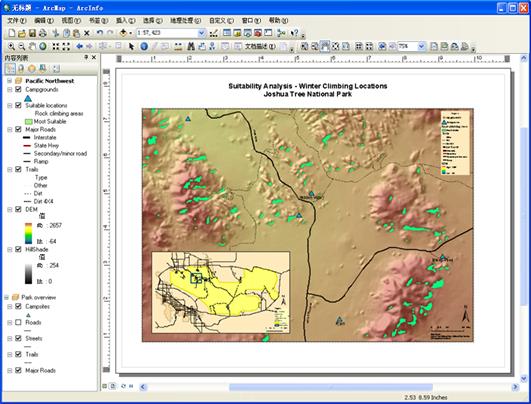
Task: Close the table of contents panel
Action: click(x=94, y=58)
